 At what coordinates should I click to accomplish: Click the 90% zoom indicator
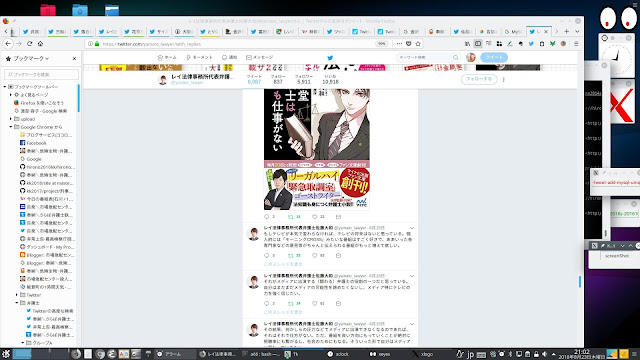tap(381, 44)
